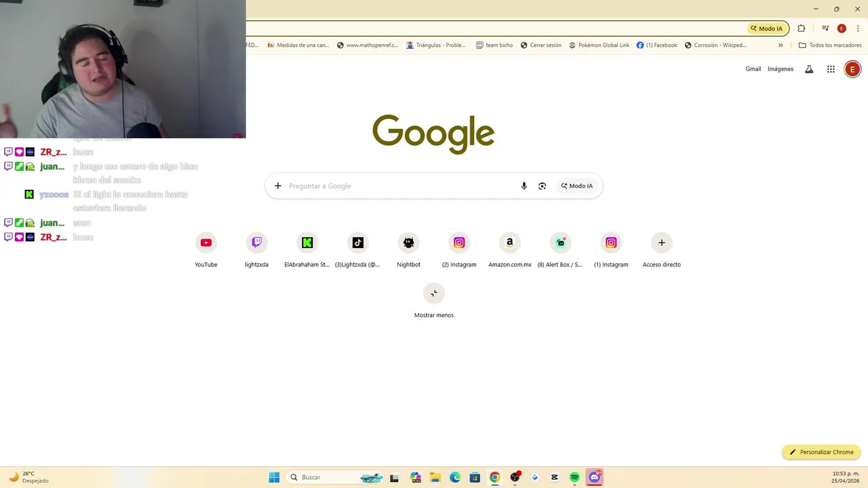The image size is (868, 488).
Task: Click the taskbar Buscar search box
Action: pyautogui.click(x=336, y=477)
